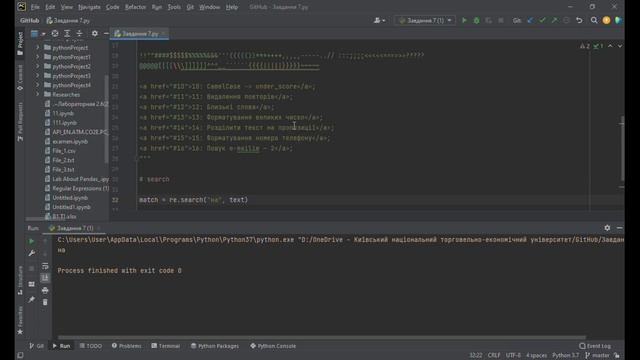Select opened file target icon in Project panel
This screenshot has height=360, width=640.
coord(55,33)
